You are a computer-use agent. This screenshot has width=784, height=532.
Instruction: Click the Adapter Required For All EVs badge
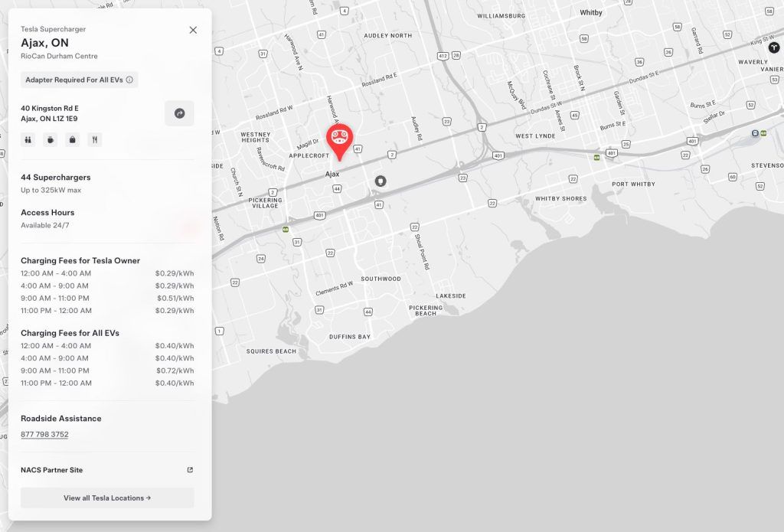coord(79,80)
